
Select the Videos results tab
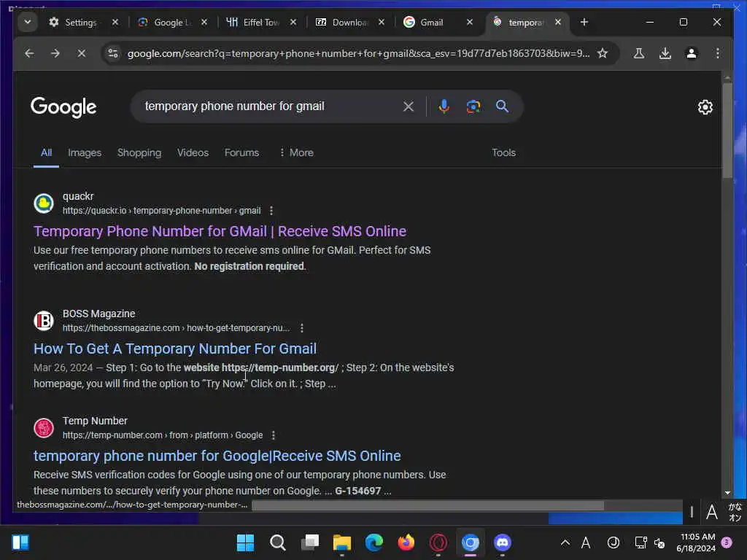(x=193, y=152)
